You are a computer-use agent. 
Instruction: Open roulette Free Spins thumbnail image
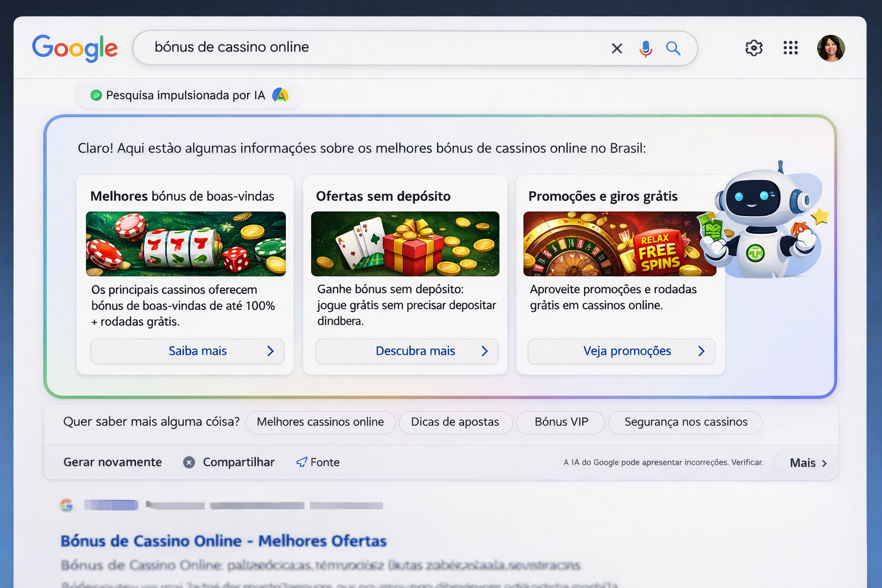pyautogui.click(x=619, y=244)
